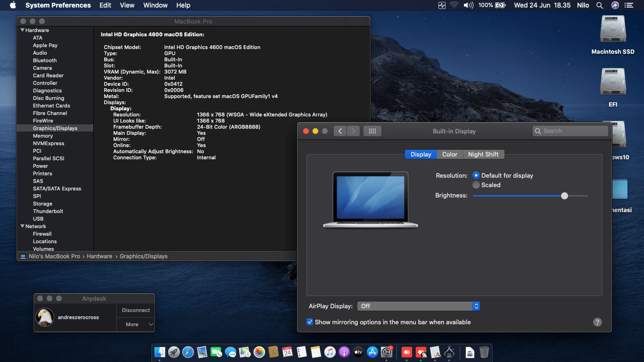The width and height of the screenshot is (644, 362).
Task: Select the Display tab
Action: 421,154
